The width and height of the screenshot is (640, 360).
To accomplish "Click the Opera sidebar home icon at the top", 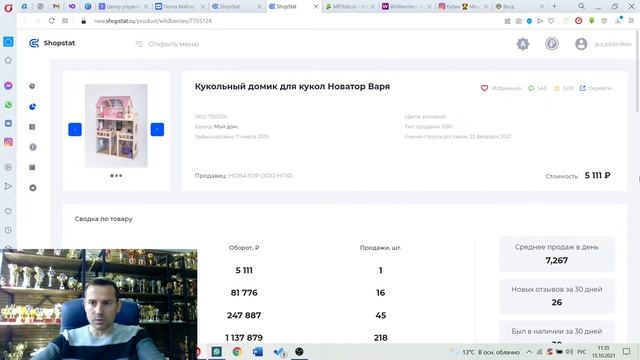I will [8, 42].
